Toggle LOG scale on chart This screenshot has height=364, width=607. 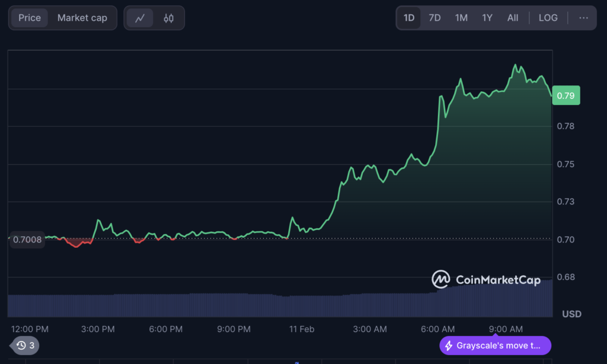pyautogui.click(x=548, y=18)
